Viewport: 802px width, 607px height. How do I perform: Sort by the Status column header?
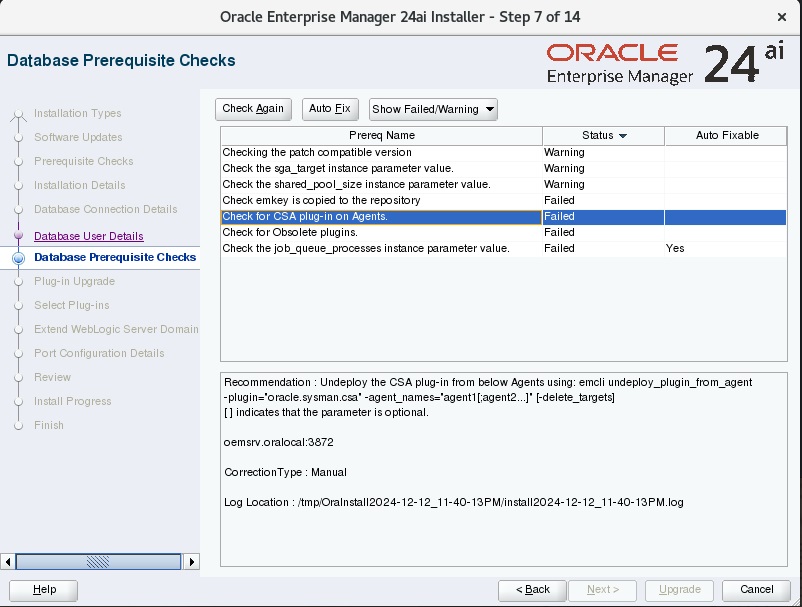[x=603, y=136]
